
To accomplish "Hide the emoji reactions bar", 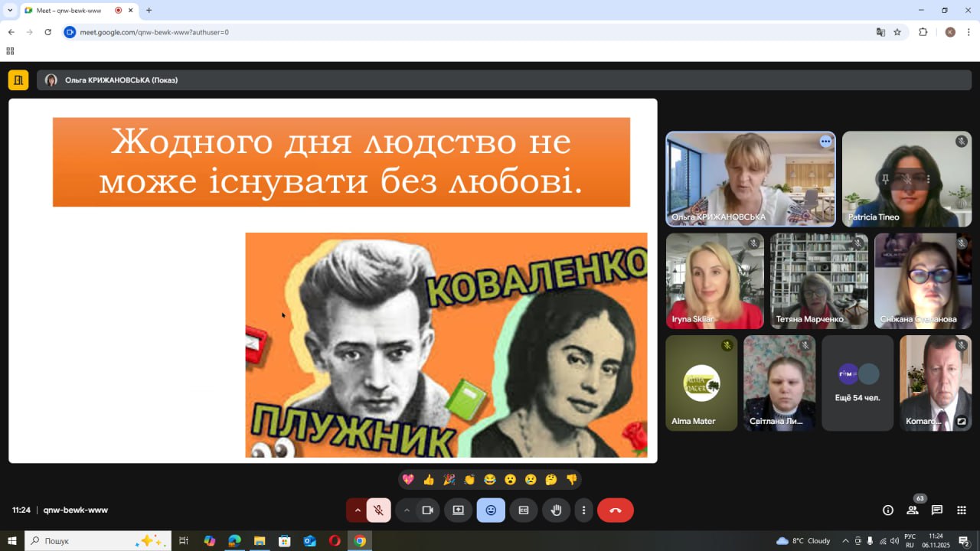I will click(491, 510).
